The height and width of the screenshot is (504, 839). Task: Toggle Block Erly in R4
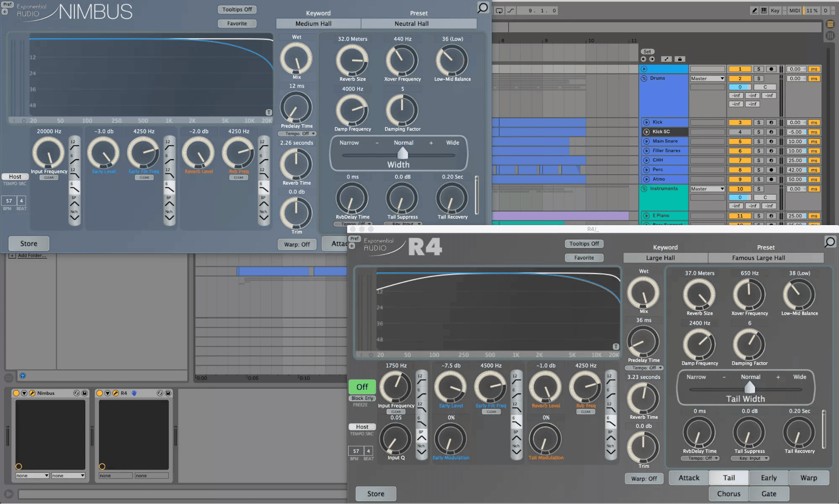coord(362,398)
